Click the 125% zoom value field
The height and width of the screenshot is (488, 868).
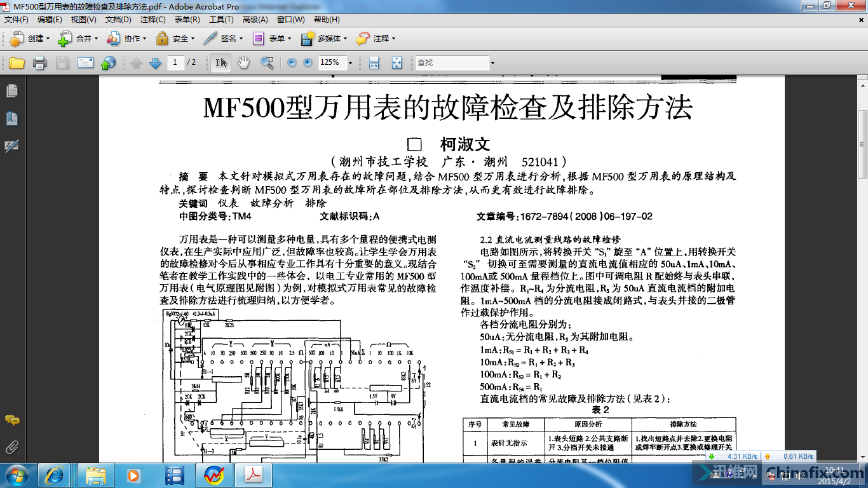(332, 62)
